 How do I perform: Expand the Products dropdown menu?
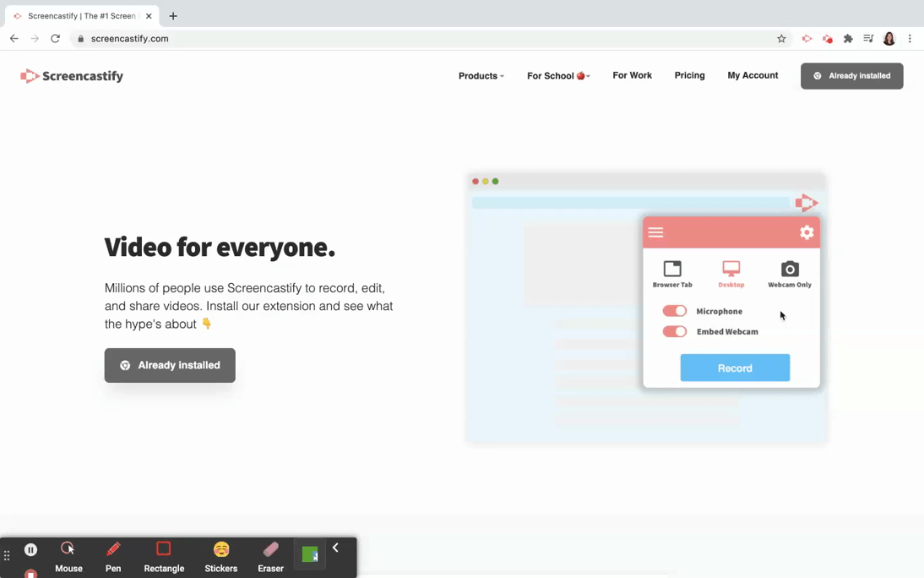click(481, 76)
